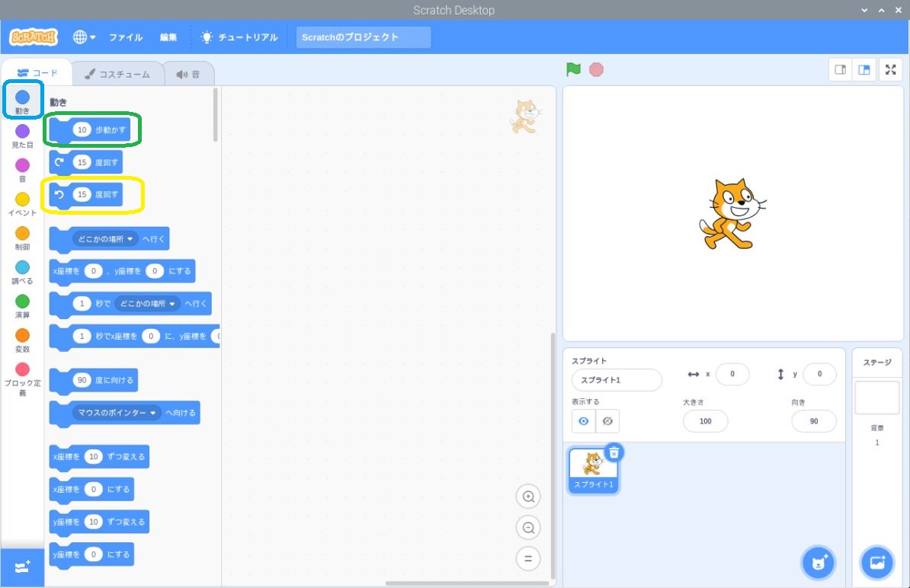The height and width of the screenshot is (588, 910).
Task: Open the choose a sprite button
Action: (819, 563)
